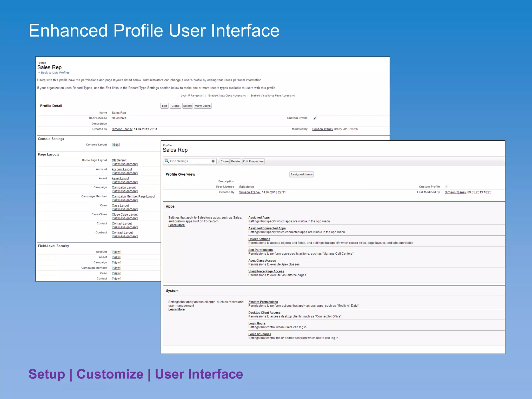532x399 pixels.
Task: Toggle the Custom Profile checkbox in Profile Overview
Action: click(446, 187)
